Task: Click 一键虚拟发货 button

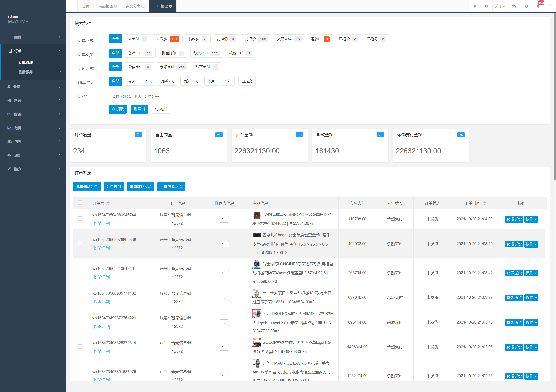Action: 171,187
